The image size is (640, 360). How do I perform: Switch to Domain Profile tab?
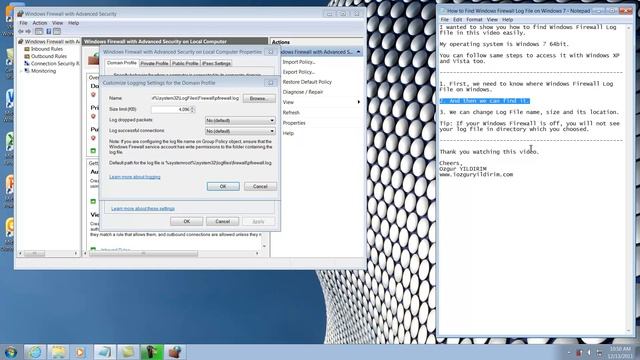[122, 63]
